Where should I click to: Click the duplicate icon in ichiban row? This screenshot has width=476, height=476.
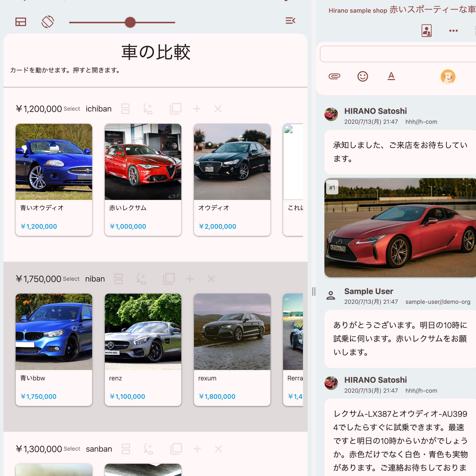[176, 109]
